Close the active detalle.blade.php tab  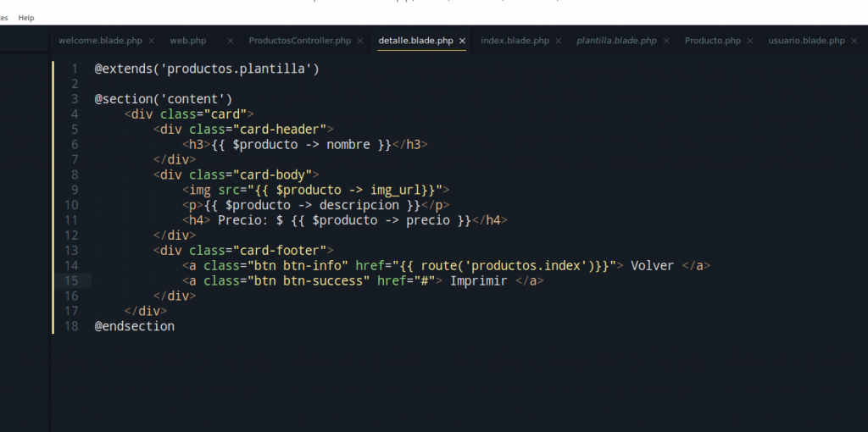tap(462, 41)
